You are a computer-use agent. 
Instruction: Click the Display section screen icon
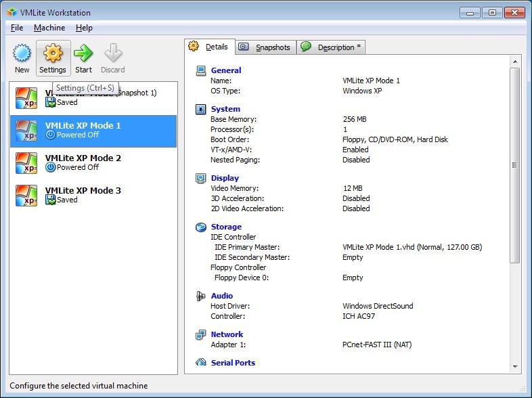[x=201, y=178]
